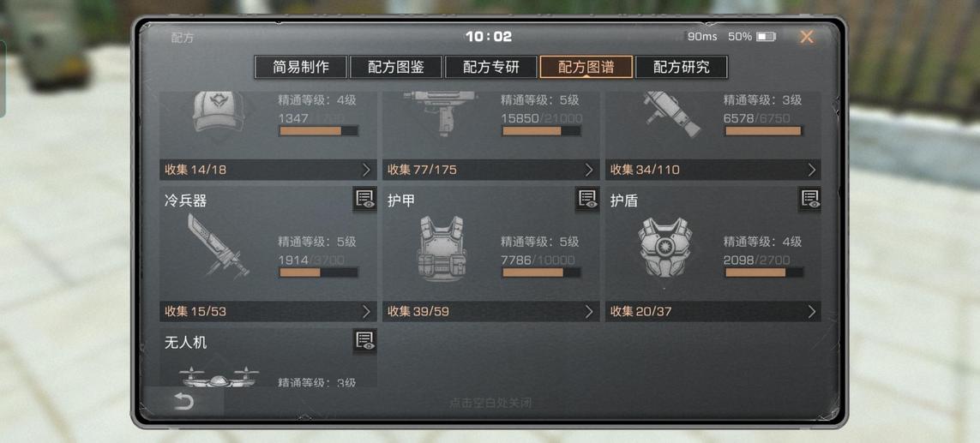
Task: Expand the 收集 14/18 collection row
Action: tap(268, 170)
